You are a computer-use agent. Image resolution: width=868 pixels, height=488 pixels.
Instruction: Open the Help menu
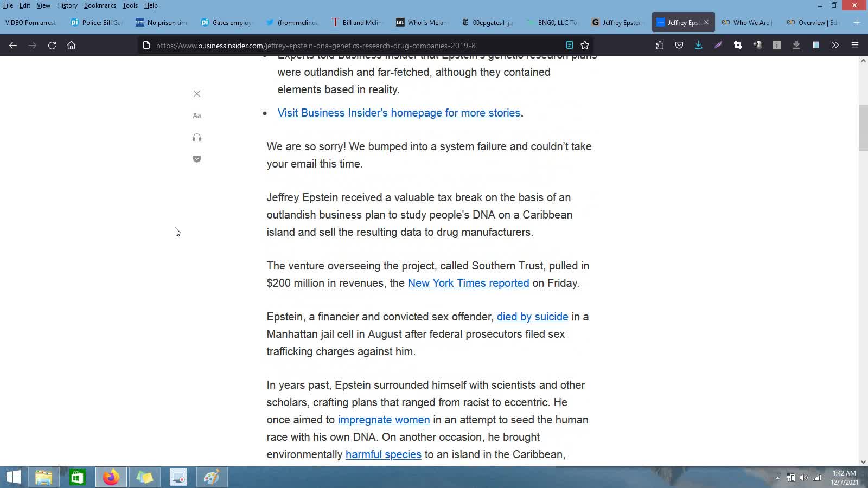pos(151,5)
